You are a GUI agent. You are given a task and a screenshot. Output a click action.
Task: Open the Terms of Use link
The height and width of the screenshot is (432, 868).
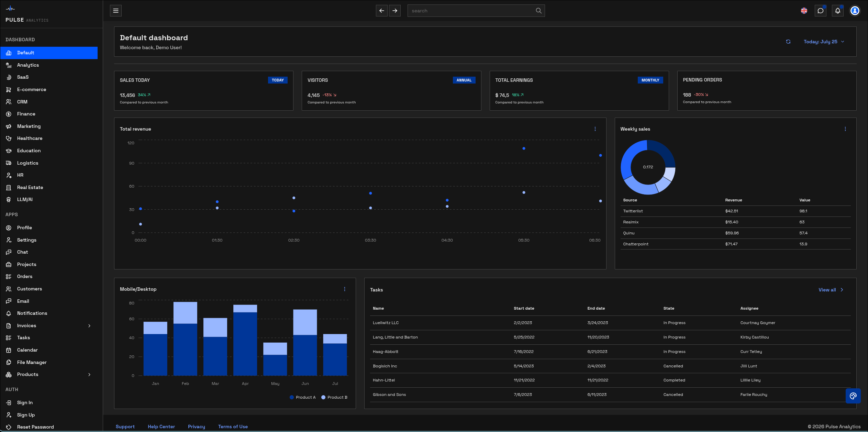233,427
